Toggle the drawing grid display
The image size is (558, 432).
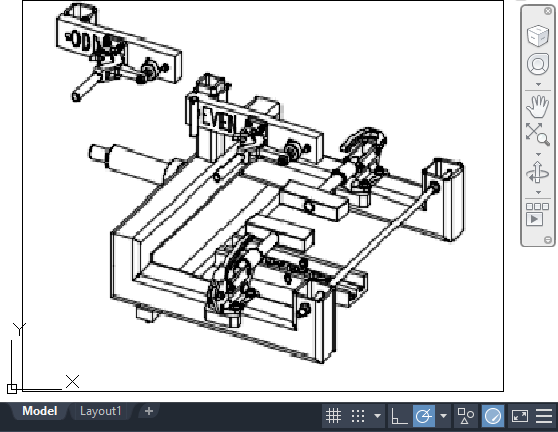333,416
